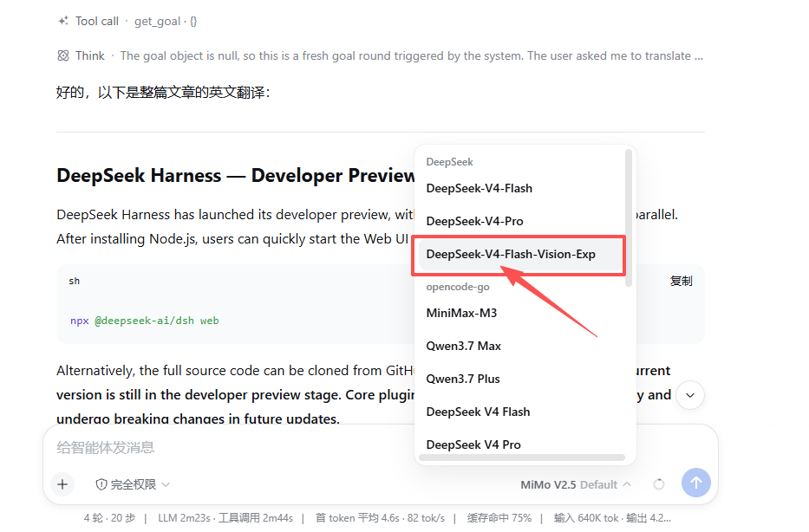Click the sh language label in code block

75,281
